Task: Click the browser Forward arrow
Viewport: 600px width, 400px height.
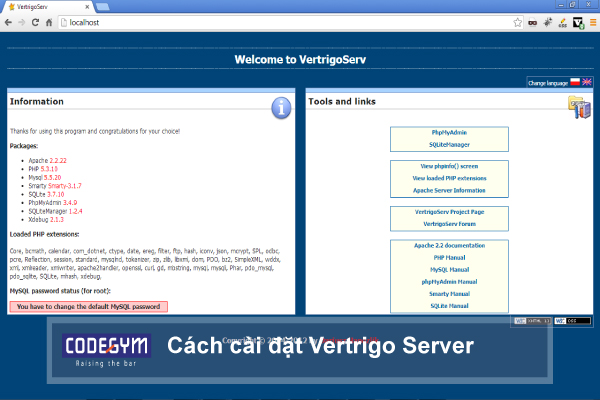Action: click(22, 23)
